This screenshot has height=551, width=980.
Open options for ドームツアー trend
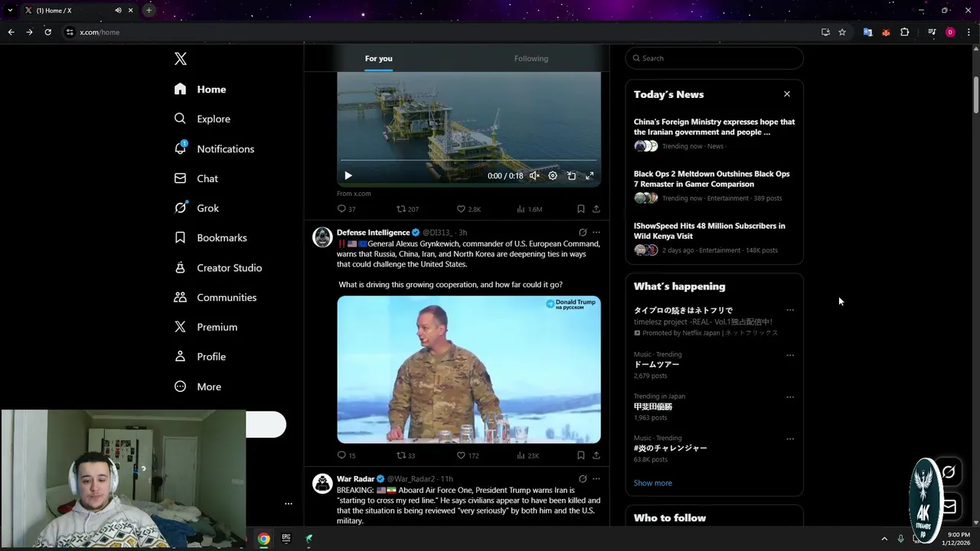tap(790, 355)
